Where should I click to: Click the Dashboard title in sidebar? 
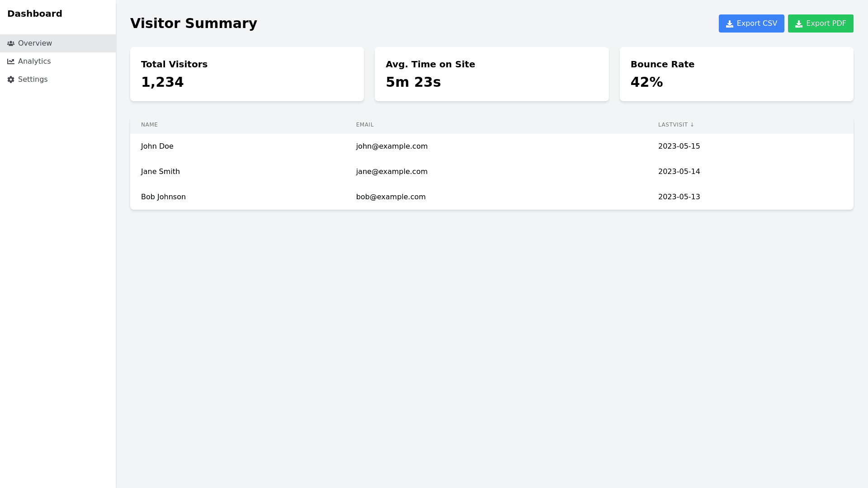[35, 14]
